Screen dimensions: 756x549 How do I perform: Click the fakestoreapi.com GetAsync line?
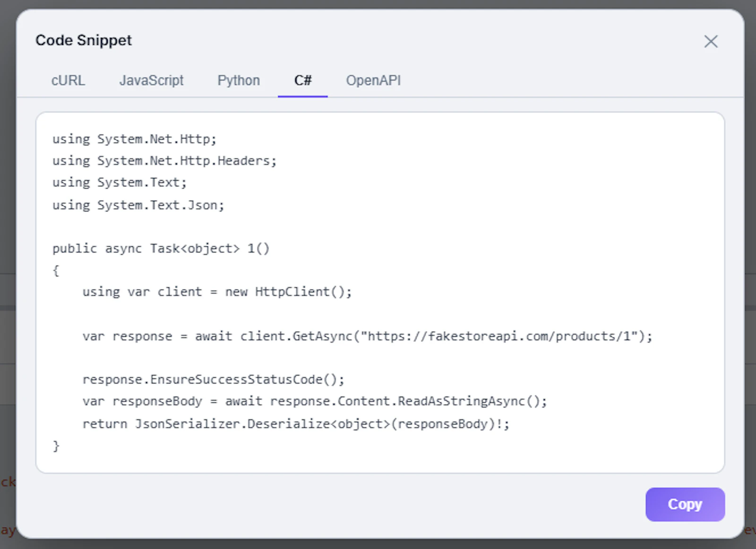point(367,336)
